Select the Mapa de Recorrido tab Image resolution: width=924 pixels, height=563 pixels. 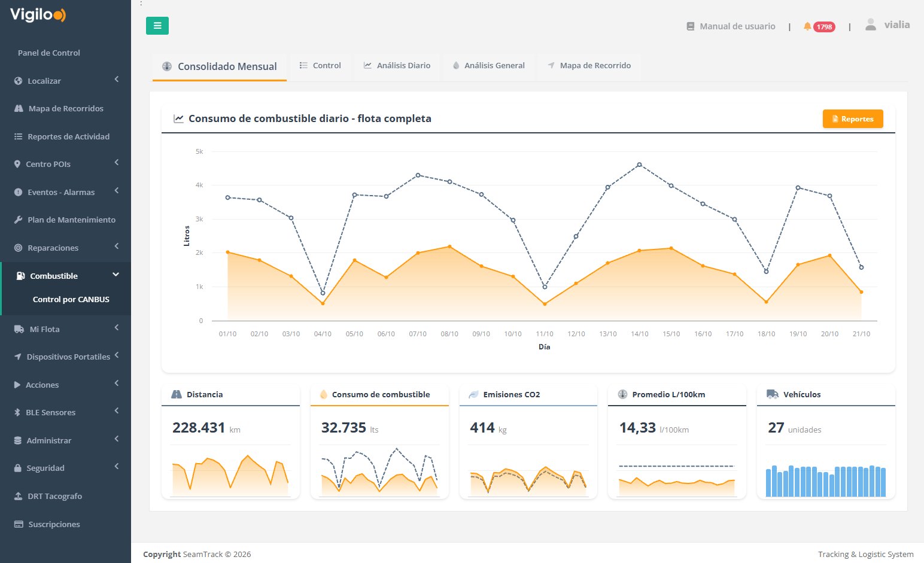(x=589, y=66)
